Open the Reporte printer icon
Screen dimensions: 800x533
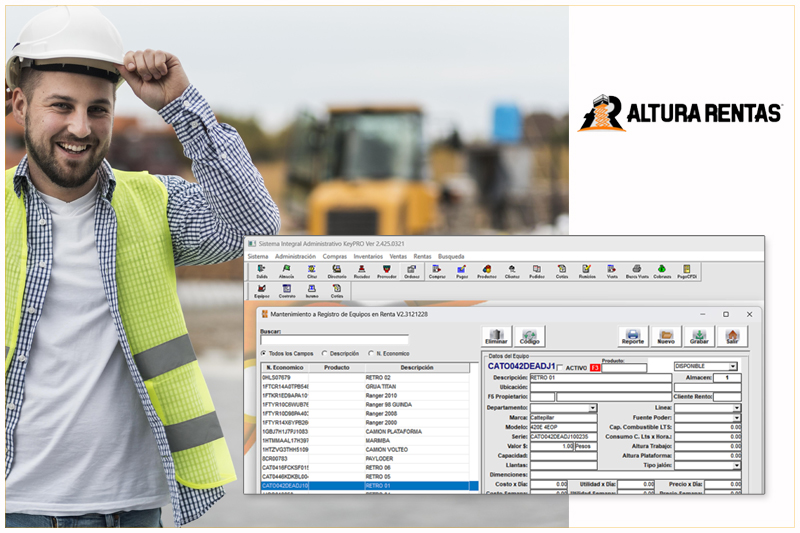click(632, 336)
